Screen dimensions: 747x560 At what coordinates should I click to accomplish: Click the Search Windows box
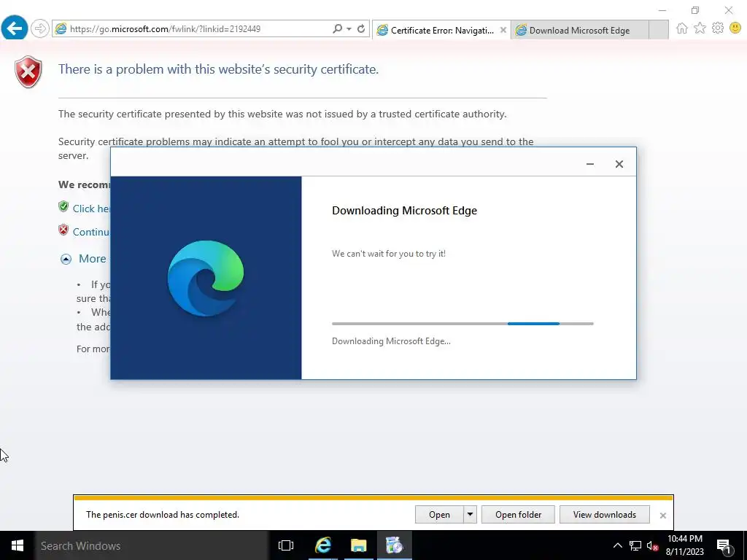pos(152,545)
